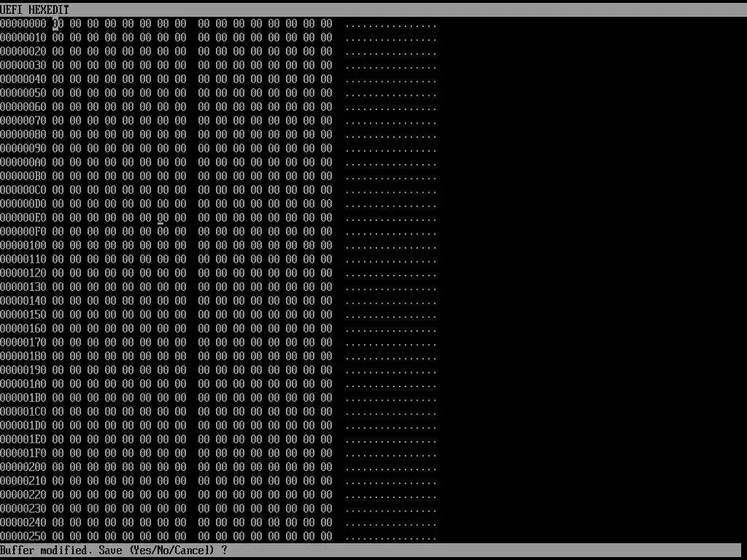This screenshot has width=747, height=560.
Task: Click the offset label 000001F0
Action: tap(23, 454)
